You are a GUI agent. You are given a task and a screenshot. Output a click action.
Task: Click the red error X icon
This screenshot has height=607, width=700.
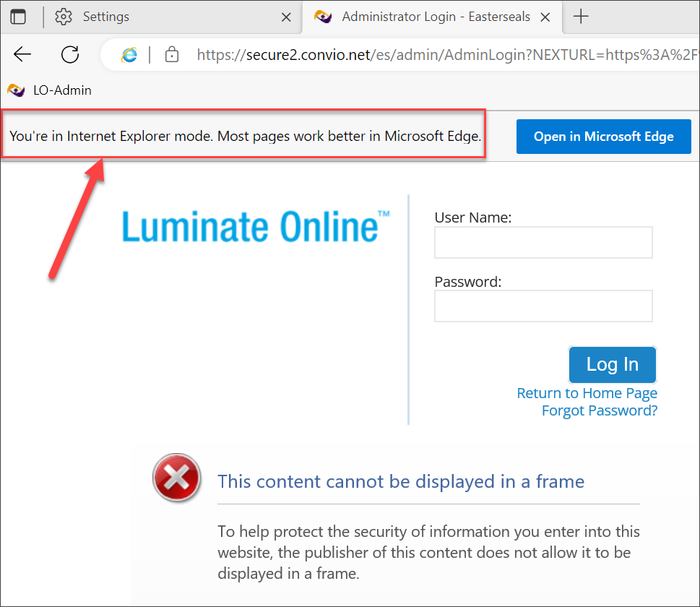(177, 478)
